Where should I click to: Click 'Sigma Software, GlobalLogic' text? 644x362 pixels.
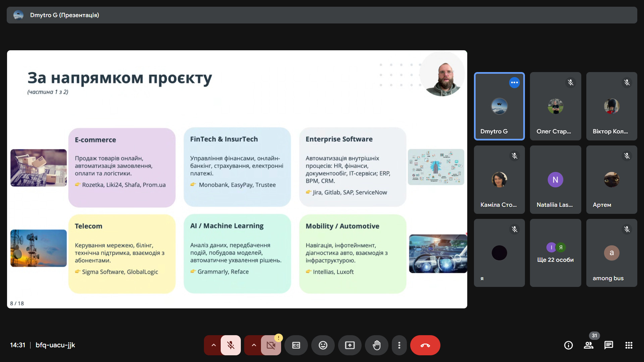click(120, 272)
